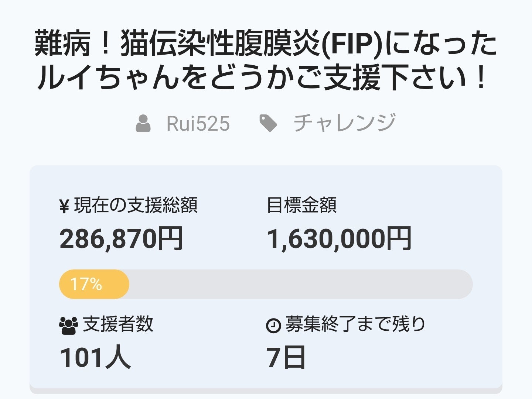Click the user profile icon beside Rui525
532x399 pixels.
point(143,123)
